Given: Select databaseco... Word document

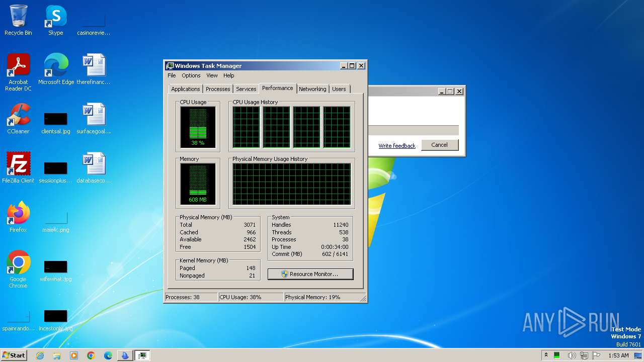Looking at the screenshot, I should point(93,167).
